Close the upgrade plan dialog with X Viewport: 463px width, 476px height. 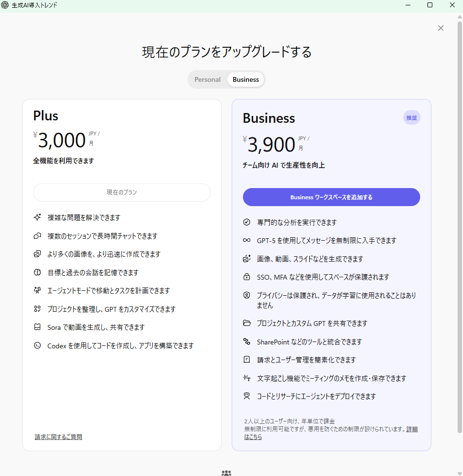click(441, 28)
